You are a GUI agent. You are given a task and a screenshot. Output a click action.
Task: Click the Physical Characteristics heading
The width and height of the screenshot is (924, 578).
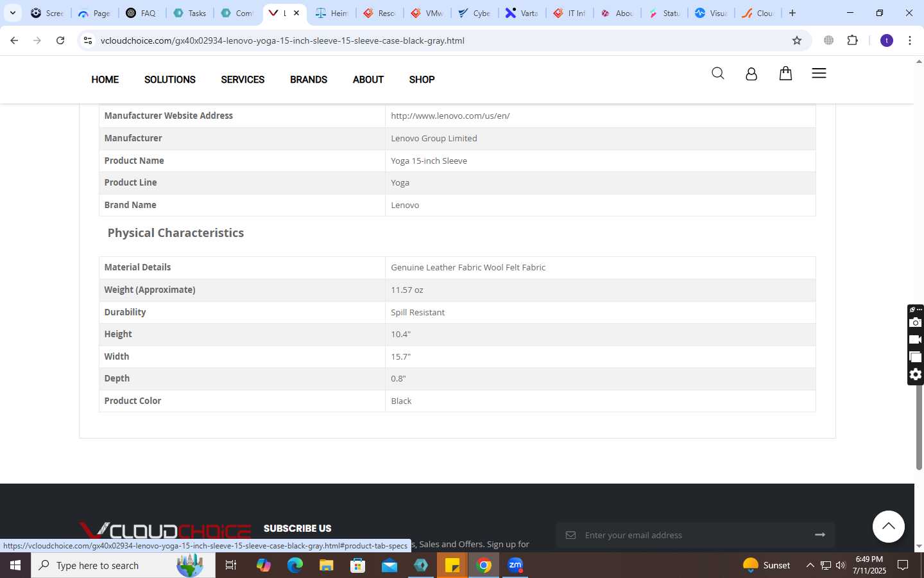coord(176,233)
